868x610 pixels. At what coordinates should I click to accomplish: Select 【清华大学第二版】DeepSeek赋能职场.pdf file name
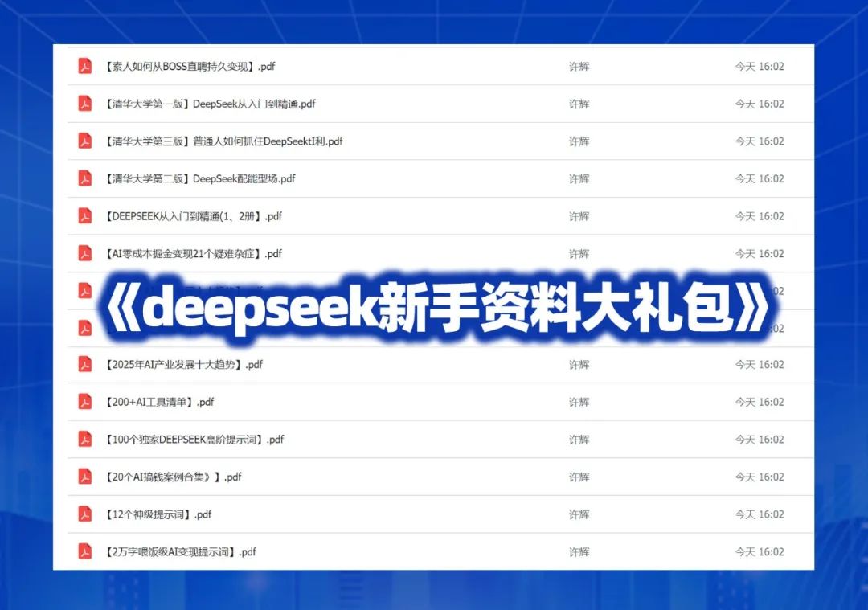pos(199,178)
